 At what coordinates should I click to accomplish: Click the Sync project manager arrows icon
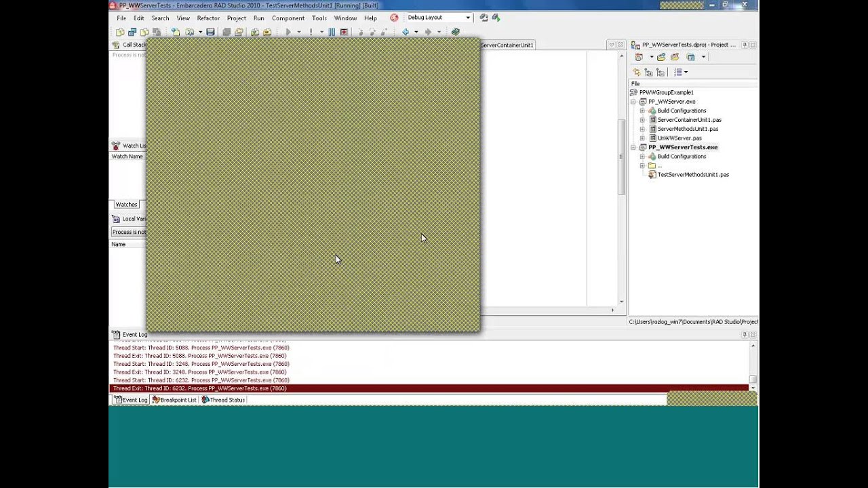coord(636,72)
